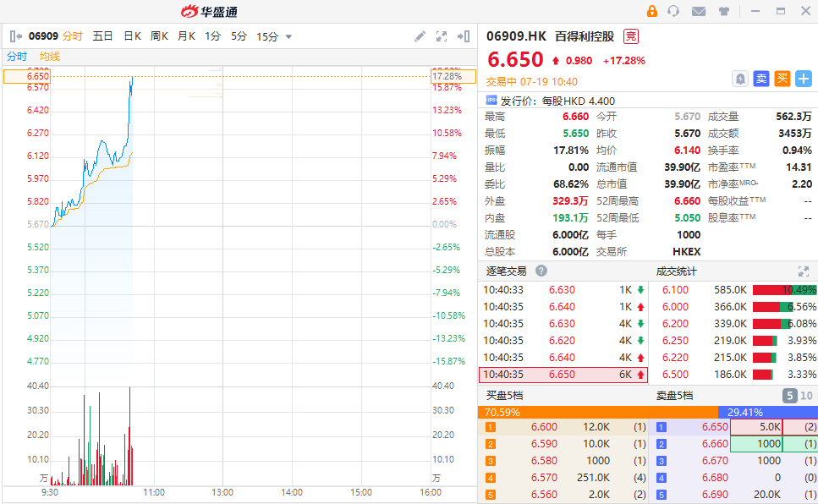Click the 成交统计 header
Screen dimensions: 818x504
click(x=676, y=271)
